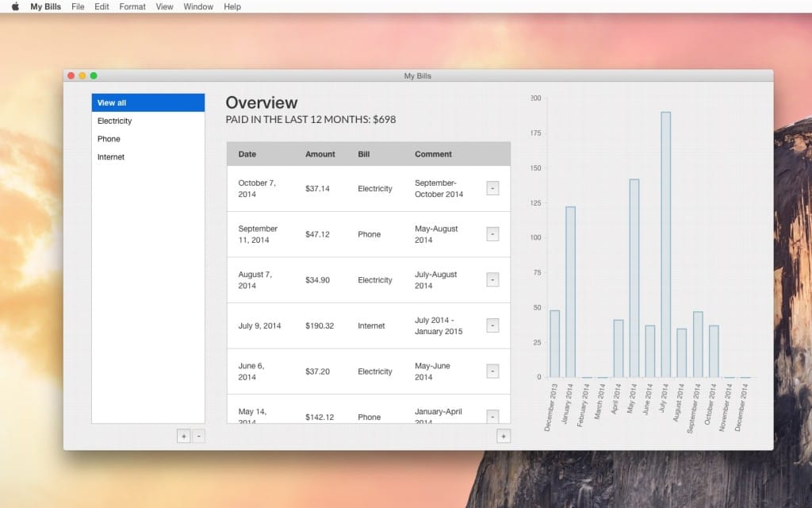Delete the June 6, 2014 bill entry

click(x=492, y=371)
